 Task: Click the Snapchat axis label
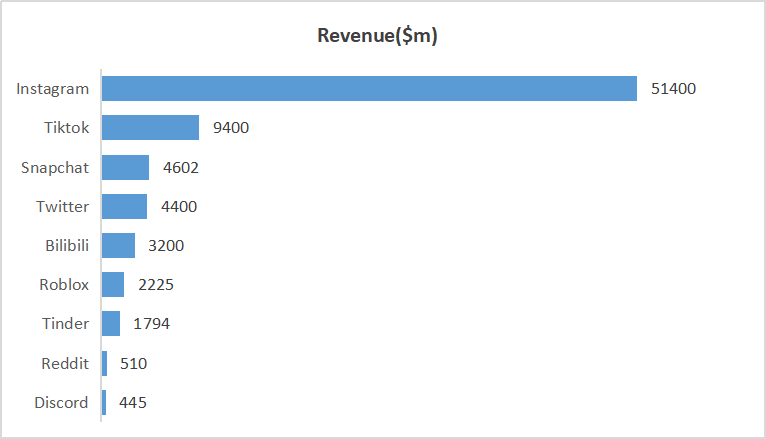[x=55, y=167]
